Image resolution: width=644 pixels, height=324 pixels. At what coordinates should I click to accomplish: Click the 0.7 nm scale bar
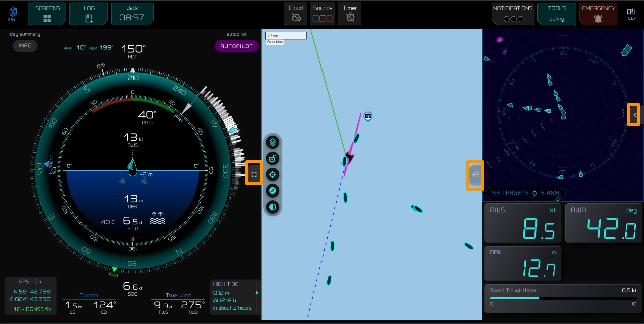286,35
